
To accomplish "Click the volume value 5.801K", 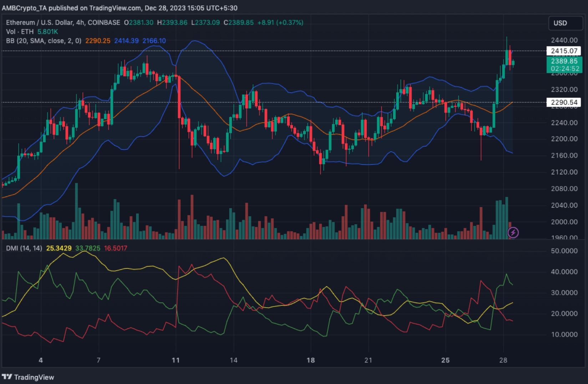I will tap(47, 32).
